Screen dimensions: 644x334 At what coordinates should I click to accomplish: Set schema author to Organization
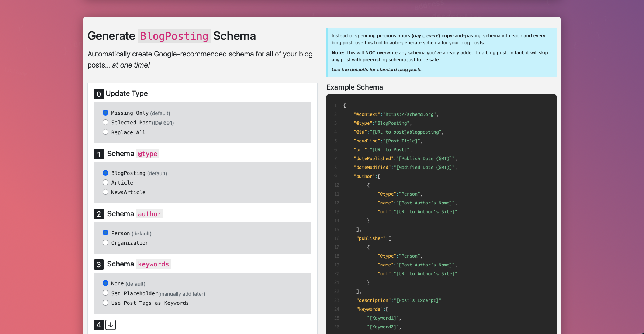point(105,242)
